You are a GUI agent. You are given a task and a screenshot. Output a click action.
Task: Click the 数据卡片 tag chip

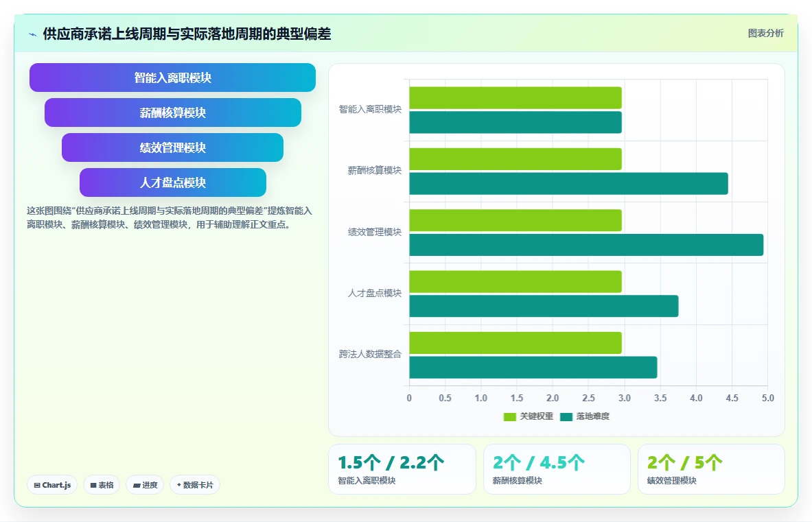pos(195,485)
